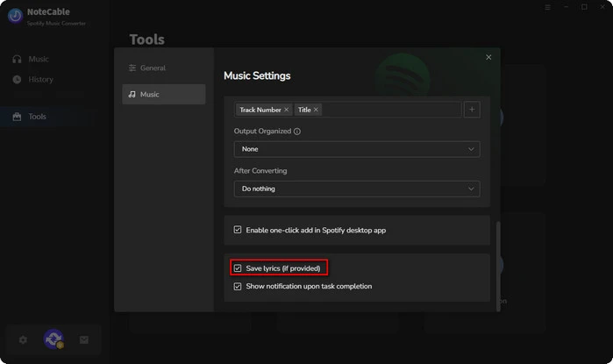This screenshot has width=613, height=364.
Task: Click the user avatar icon at bottom
Action: 53,339
